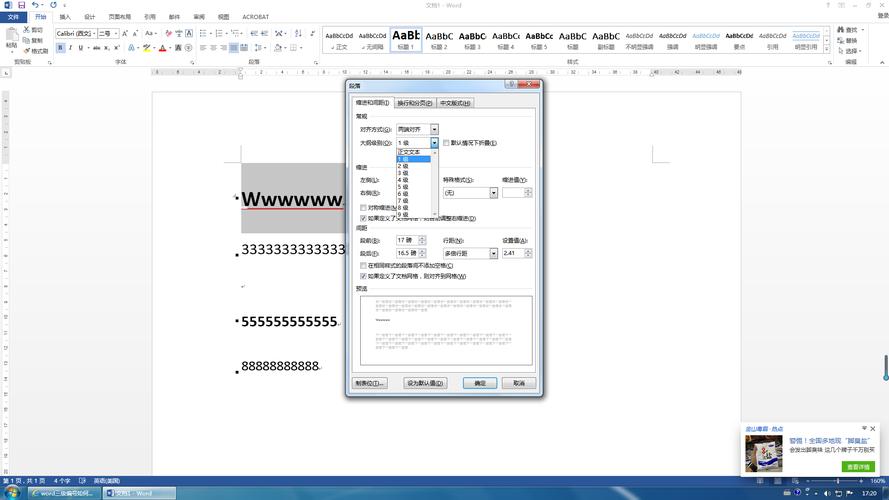Click the Cut (剪切) scissors icon
The width and height of the screenshot is (889, 500).
[x=27, y=29]
